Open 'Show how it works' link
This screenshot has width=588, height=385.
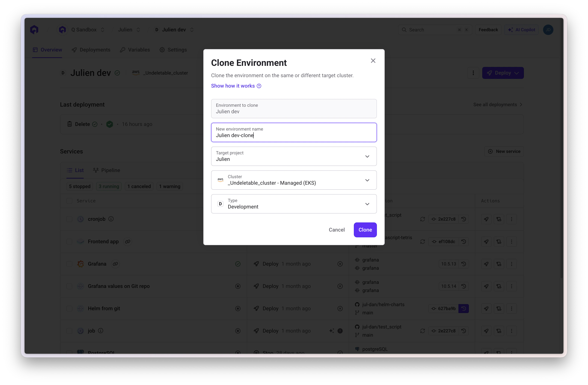pos(236,86)
